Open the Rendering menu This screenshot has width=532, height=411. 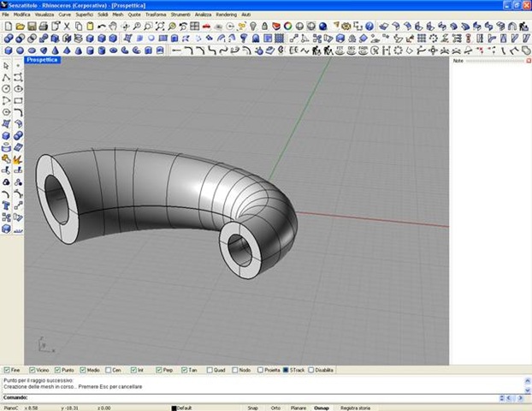pyautogui.click(x=226, y=15)
